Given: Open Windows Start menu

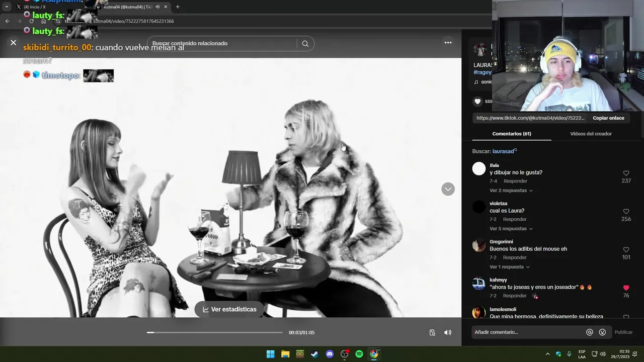Looking at the screenshot, I should click(270, 354).
